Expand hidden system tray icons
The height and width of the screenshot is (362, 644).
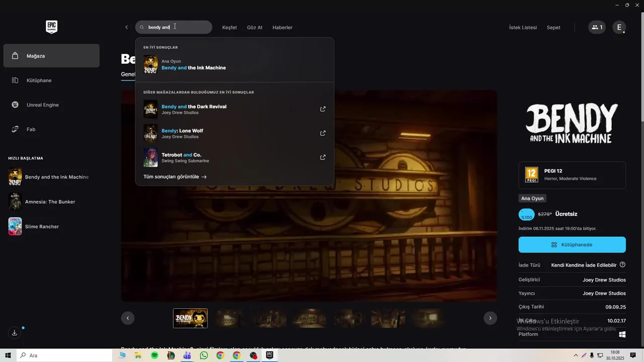pos(576,355)
